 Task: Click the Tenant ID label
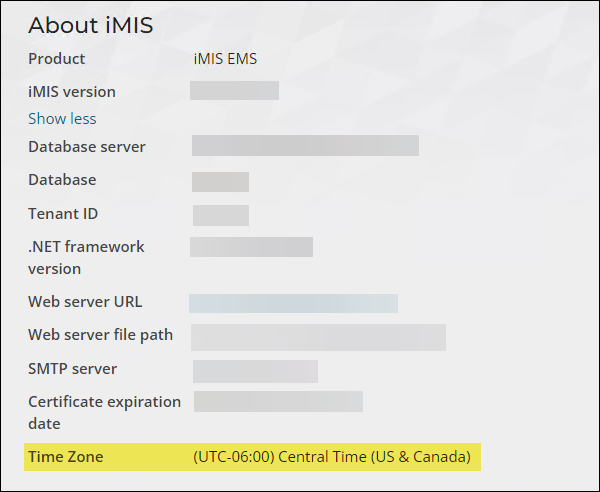(x=63, y=214)
